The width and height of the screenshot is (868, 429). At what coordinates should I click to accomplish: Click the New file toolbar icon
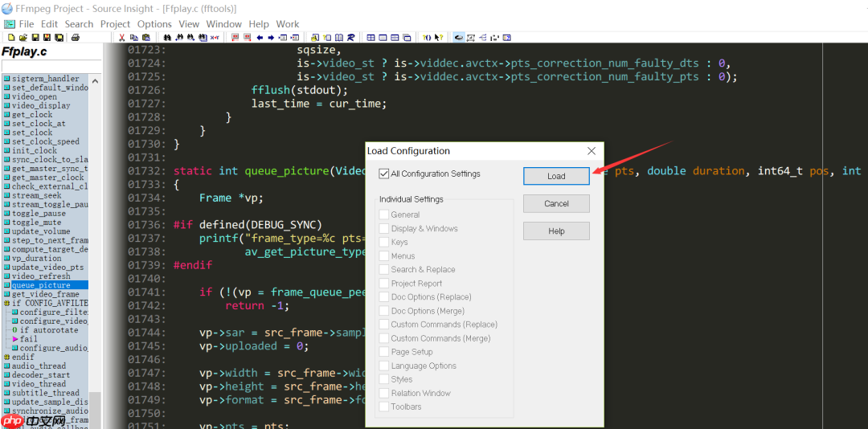click(x=11, y=37)
